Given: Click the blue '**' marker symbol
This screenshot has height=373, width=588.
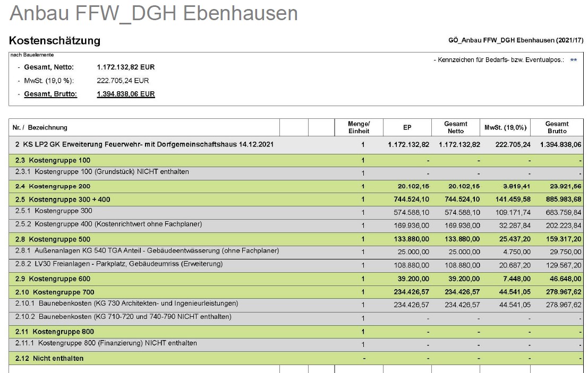Looking at the screenshot, I should (573, 60).
